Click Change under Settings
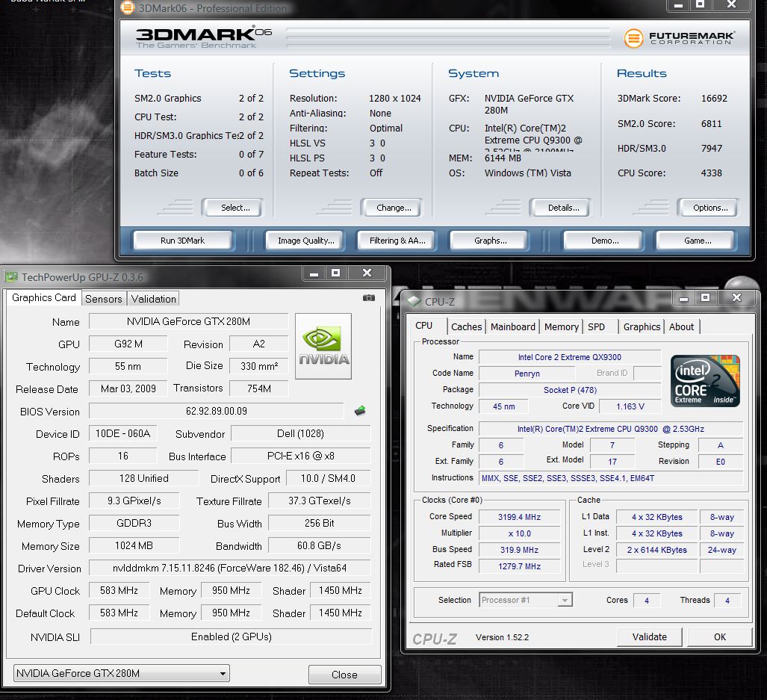The width and height of the screenshot is (767, 700). (392, 208)
